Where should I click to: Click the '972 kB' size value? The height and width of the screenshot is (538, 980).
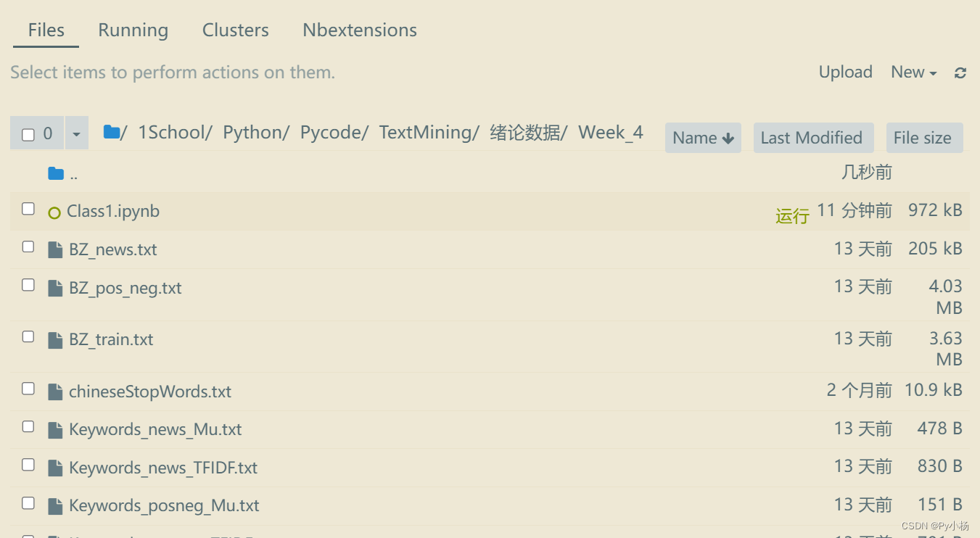coord(935,211)
